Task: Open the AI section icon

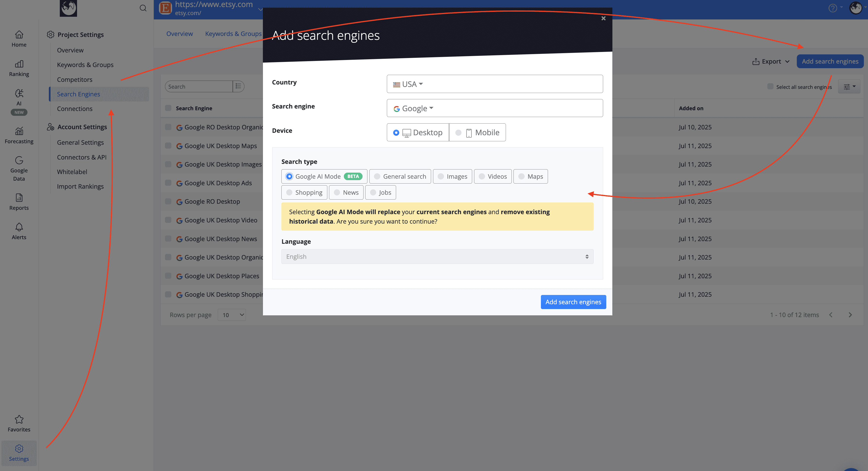Action: pyautogui.click(x=19, y=93)
